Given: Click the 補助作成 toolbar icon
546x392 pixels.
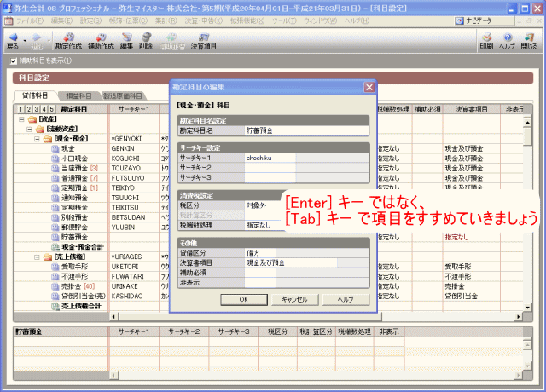Looking at the screenshot, I should [x=100, y=39].
